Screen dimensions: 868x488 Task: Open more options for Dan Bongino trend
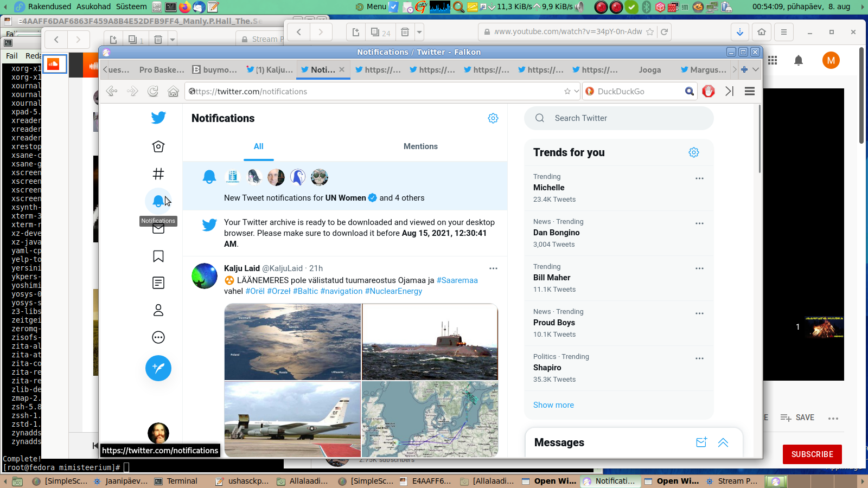[x=699, y=223]
